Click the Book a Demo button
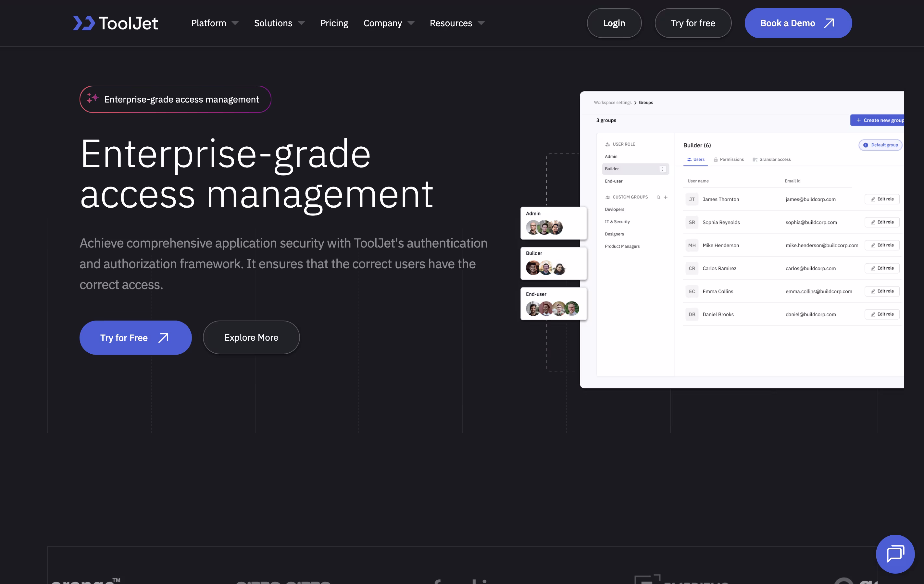 [x=798, y=23]
